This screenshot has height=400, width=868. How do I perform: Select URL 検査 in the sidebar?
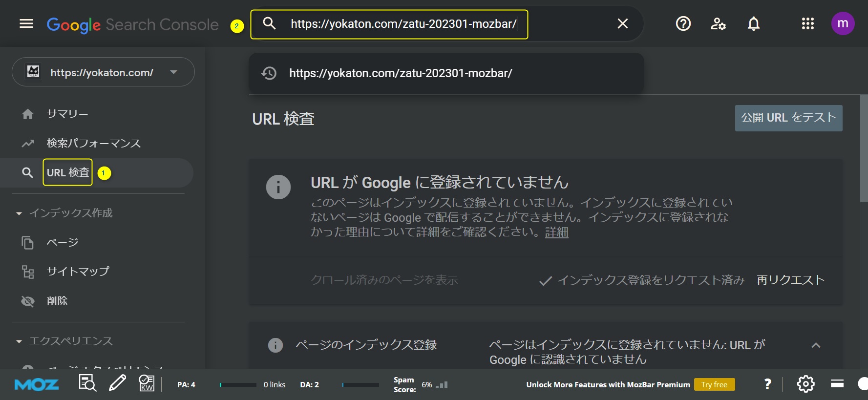(68, 172)
